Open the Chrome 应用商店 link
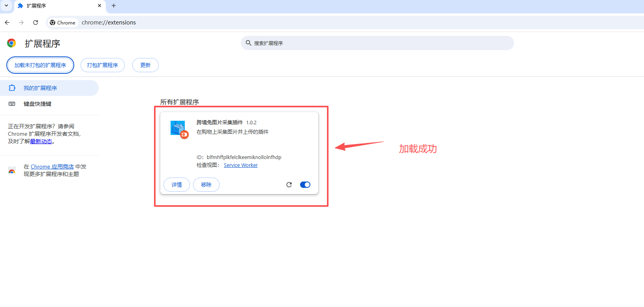 point(52,167)
